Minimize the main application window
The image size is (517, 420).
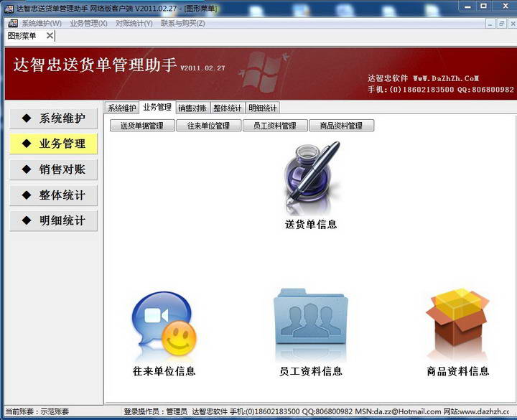pyautogui.click(x=467, y=6)
